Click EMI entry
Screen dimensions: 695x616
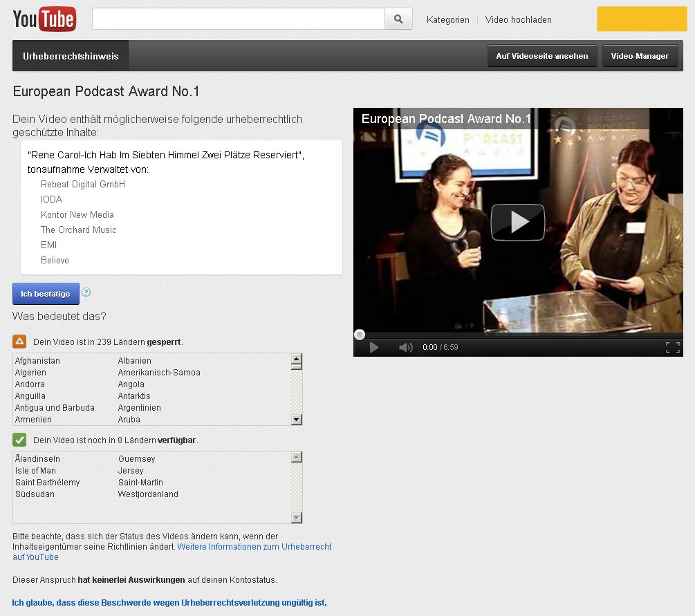click(x=49, y=245)
